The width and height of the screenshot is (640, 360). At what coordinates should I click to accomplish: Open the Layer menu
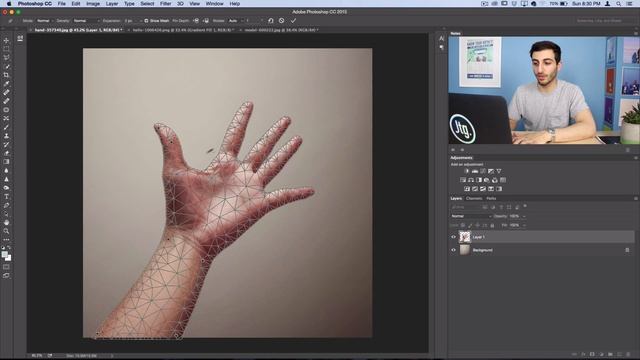pos(112,4)
